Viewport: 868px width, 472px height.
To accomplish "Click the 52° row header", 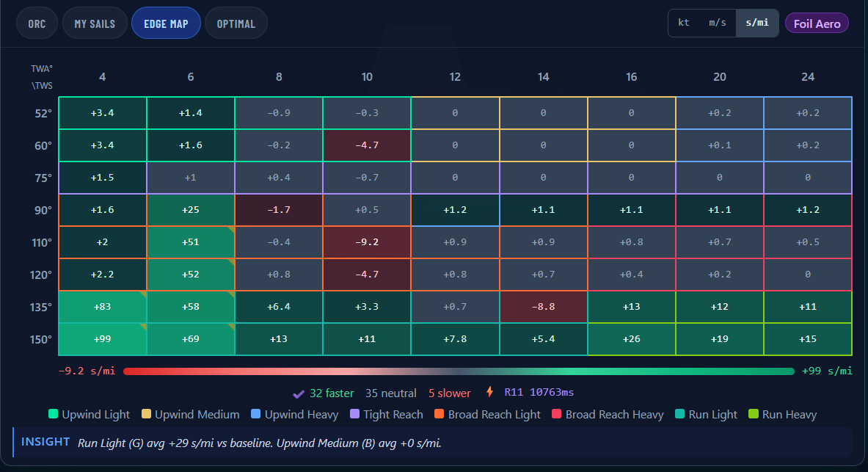I will pyautogui.click(x=43, y=113).
